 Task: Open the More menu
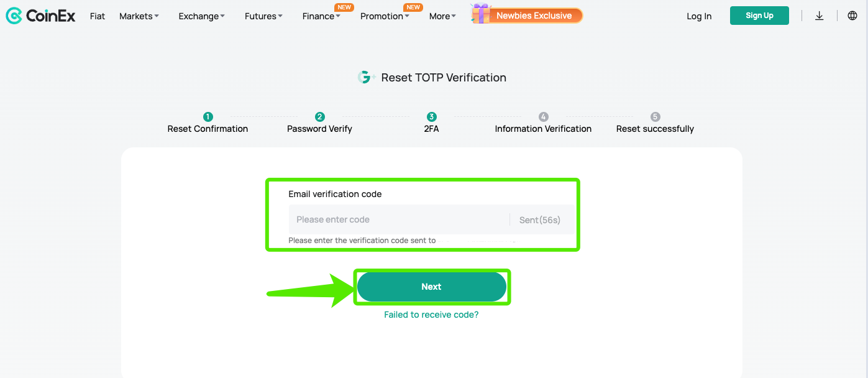442,16
